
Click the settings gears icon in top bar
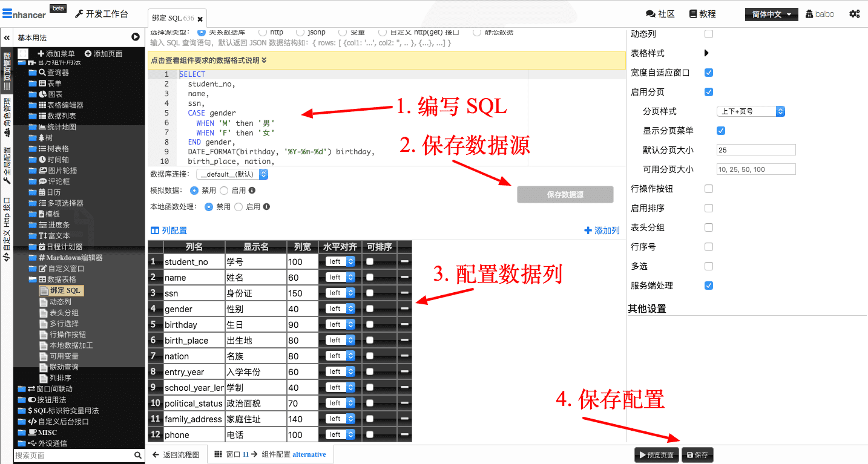(854, 14)
